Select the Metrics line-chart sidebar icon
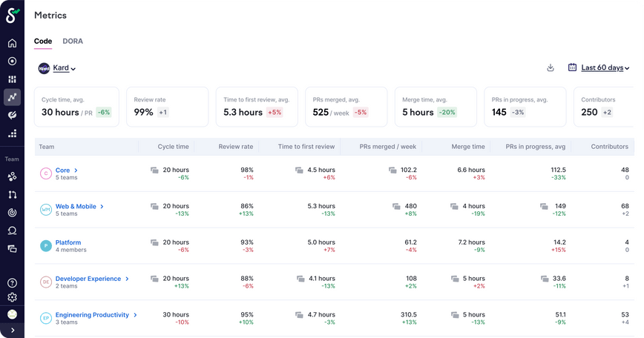Viewport: 644px width, 338px height. [13, 97]
